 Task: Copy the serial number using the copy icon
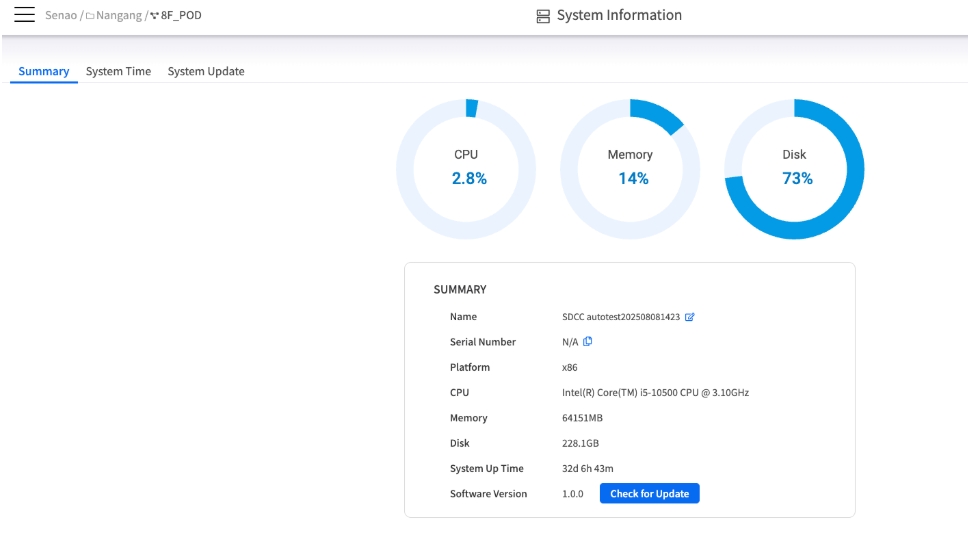[x=588, y=342]
